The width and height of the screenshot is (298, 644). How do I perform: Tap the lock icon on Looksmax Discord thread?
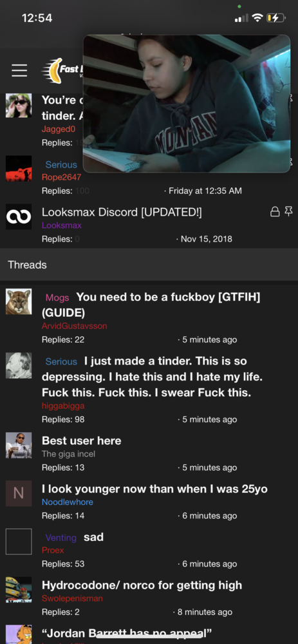tap(275, 212)
